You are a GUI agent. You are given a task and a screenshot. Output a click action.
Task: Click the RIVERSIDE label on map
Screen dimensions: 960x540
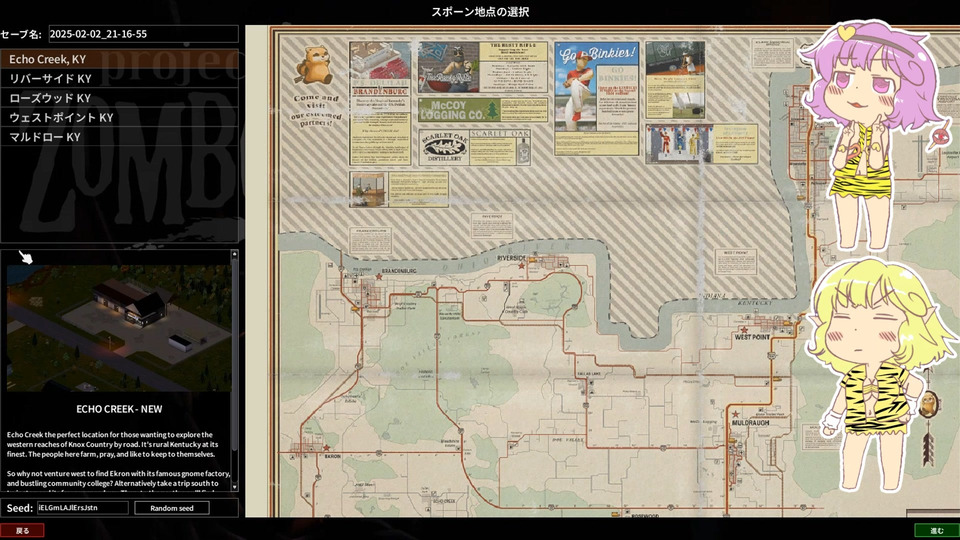click(x=512, y=258)
